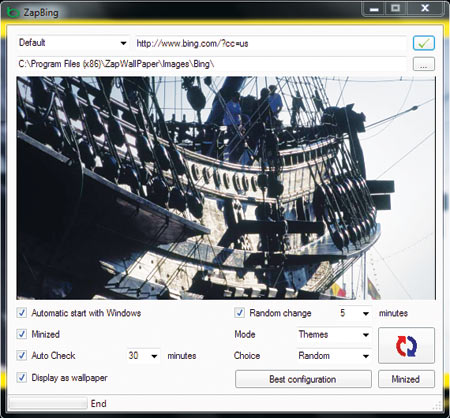Expand the Default profile dropdown
Viewport: 450px width, 418px height.
(73, 43)
